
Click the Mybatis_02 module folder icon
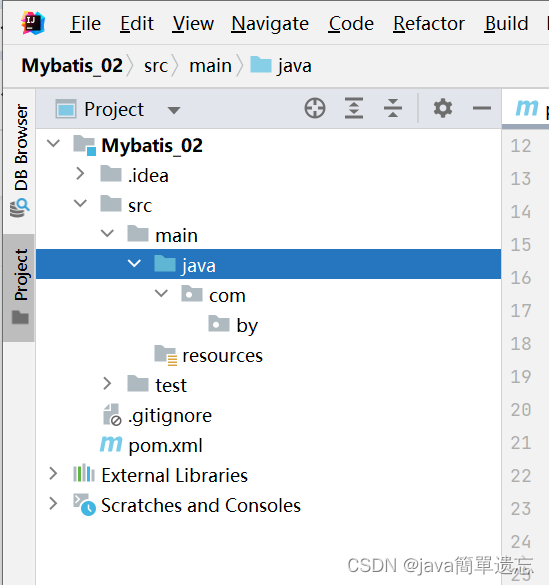84,145
